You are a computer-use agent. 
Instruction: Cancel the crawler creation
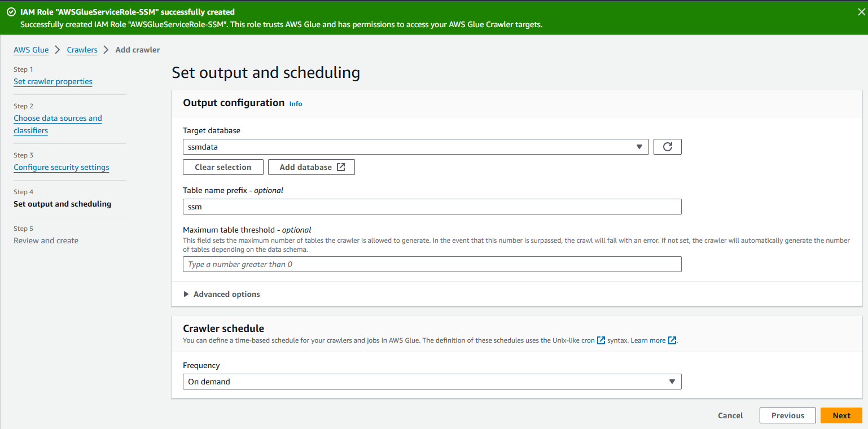pos(730,415)
